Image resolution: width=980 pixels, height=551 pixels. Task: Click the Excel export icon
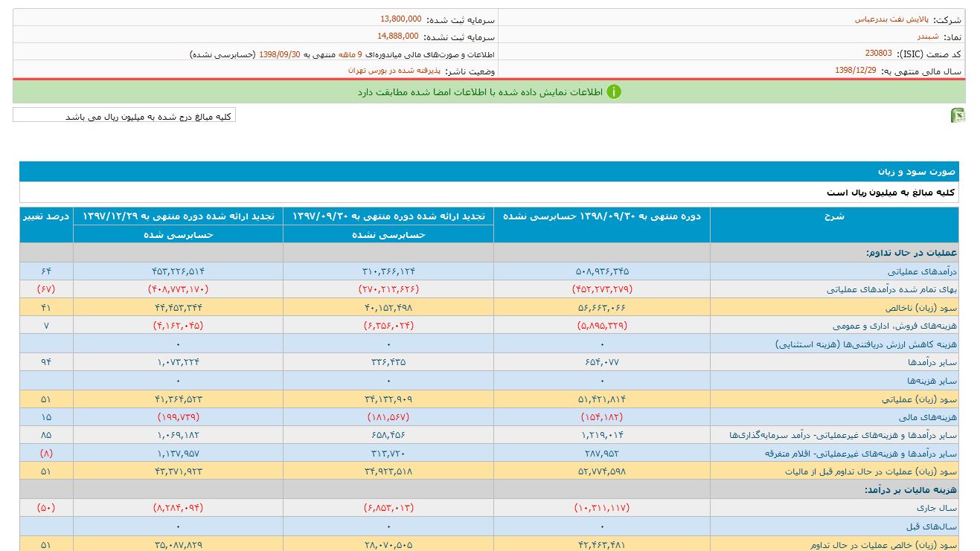(x=958, y=115)
